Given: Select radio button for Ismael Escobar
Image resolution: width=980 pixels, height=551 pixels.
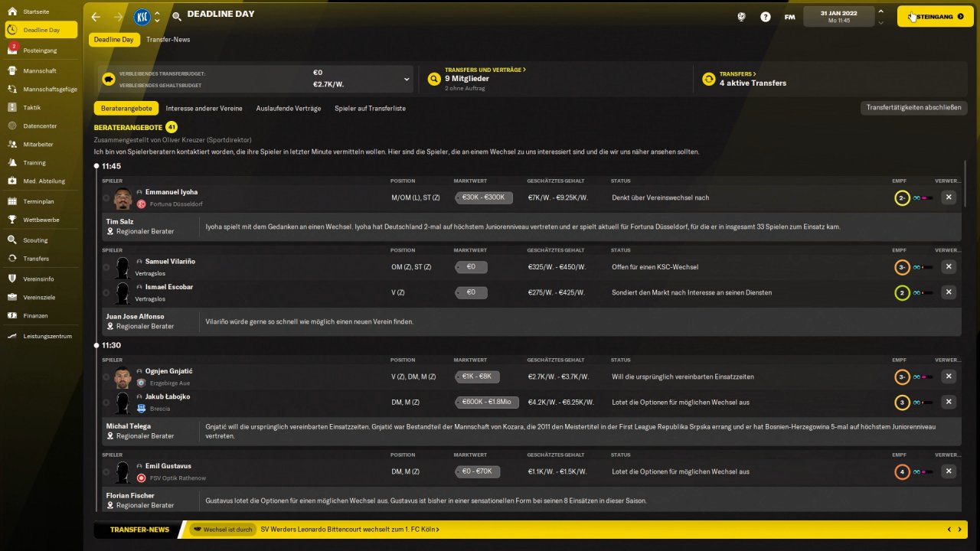Looking at the screenshot, I should click(106, 293).
